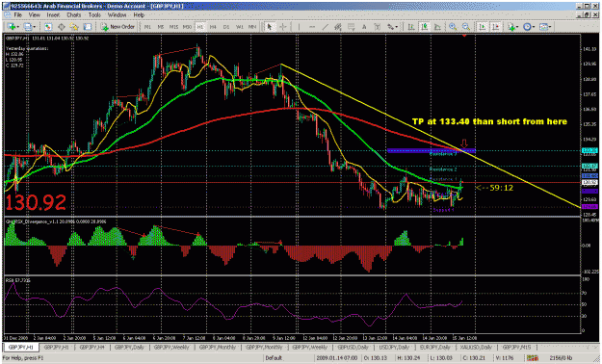Select the Draw Horizontal Line tool
602x364 pixels.
point(312,27)
